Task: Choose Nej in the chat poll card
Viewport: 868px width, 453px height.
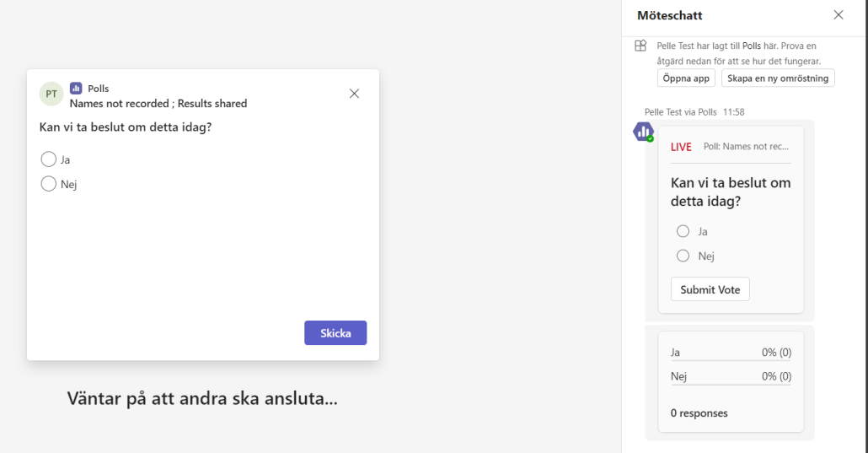Action: click(x=683, y=256)
